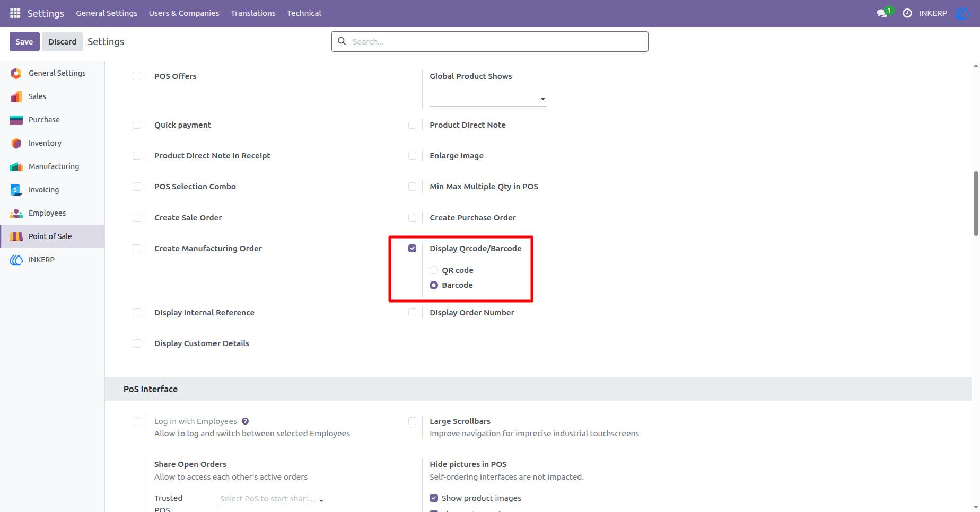
Task: Click the clock activities icon
Action: (x=907, y=13)
